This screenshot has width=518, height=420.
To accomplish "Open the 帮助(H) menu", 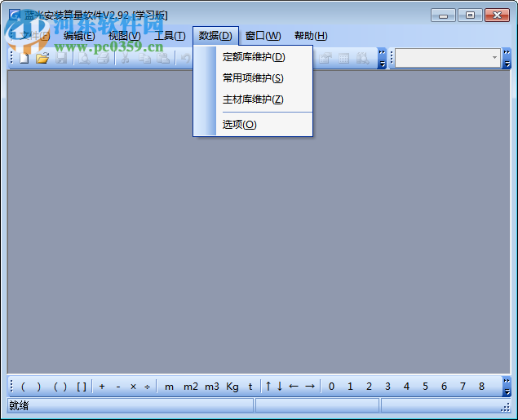I will (311, 36).
